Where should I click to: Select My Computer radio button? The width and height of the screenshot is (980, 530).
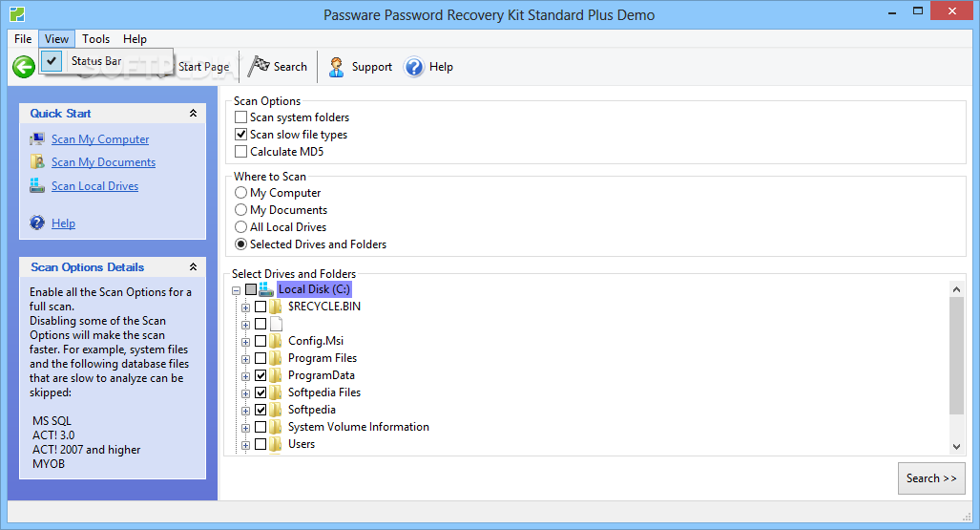pos(240,193)
